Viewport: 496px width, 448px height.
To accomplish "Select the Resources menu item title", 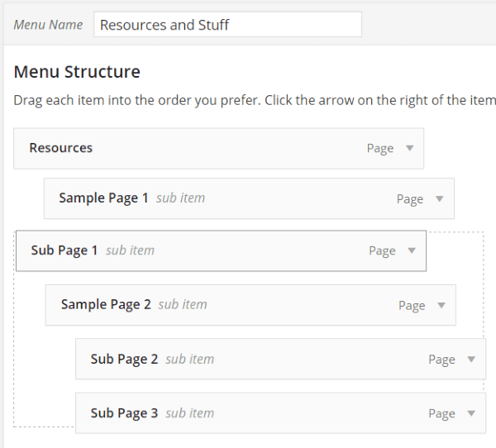I will [x=60, y=148].
